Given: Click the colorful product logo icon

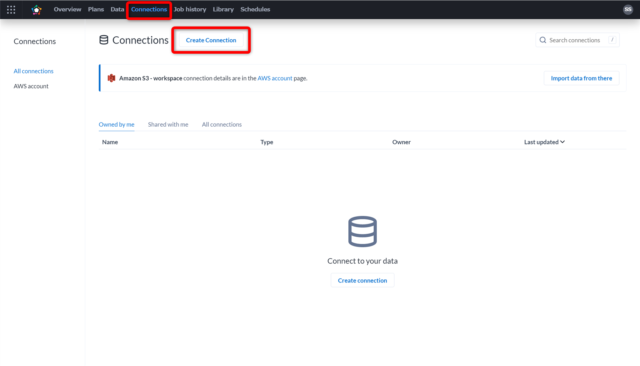Looking at the screenshot, I should point(37,9).
